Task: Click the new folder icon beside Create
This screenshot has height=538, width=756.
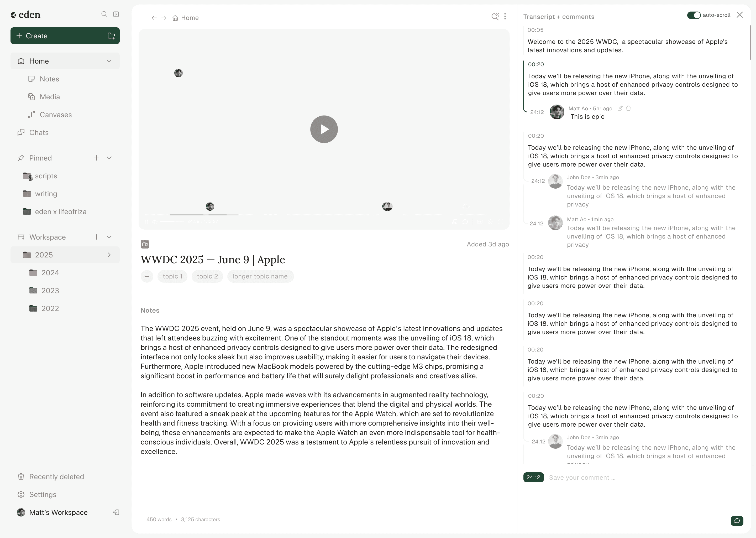Action: [x=111, y=36]
